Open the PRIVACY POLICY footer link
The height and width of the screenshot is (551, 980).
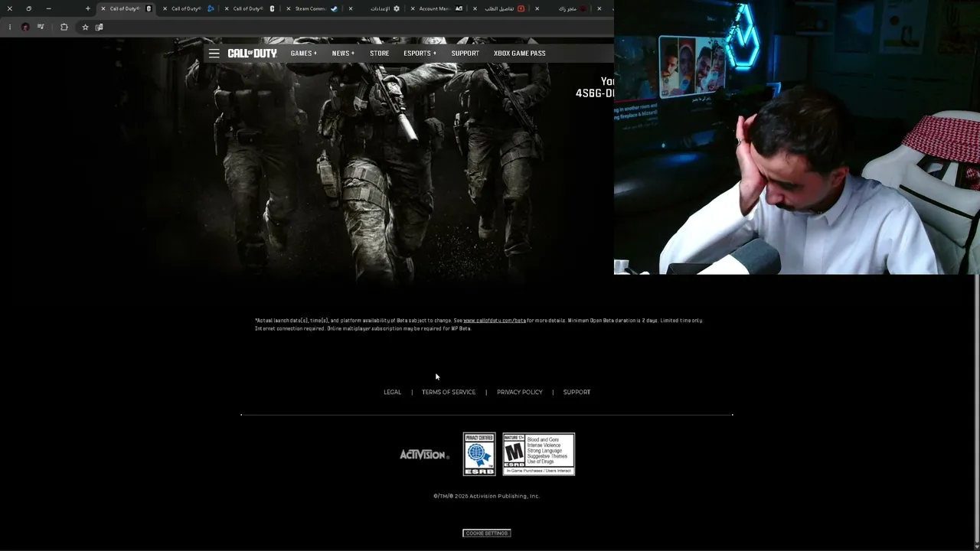click(520, 393)
